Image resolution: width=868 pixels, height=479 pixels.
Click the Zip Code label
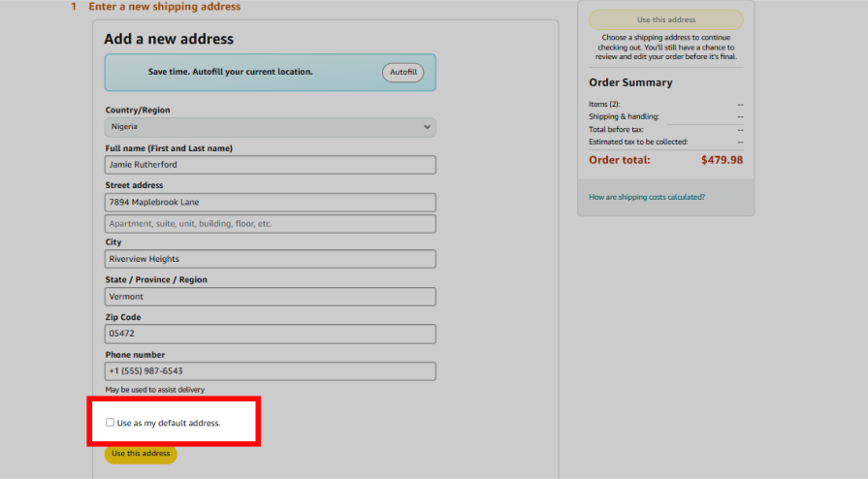124,317
